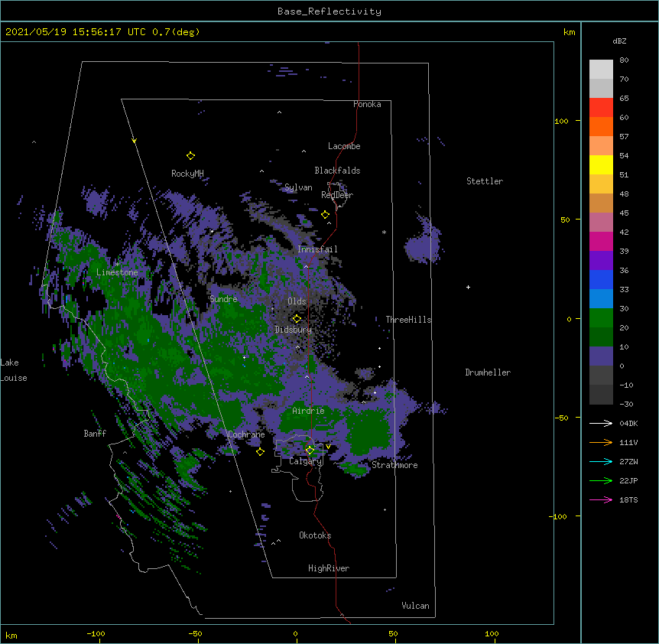Click the timestamp 2021/05/19 15:56:17 UTC
Screen dimensions: 659x644
click(x=76, y=32)
